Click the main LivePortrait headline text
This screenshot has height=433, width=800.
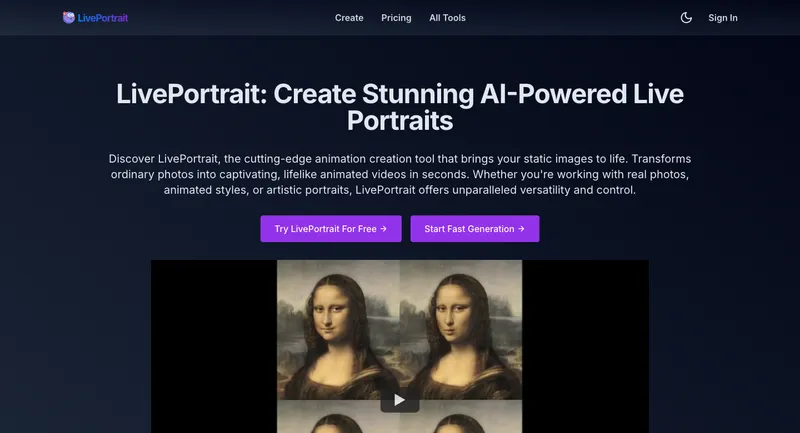tap(400, 107)
